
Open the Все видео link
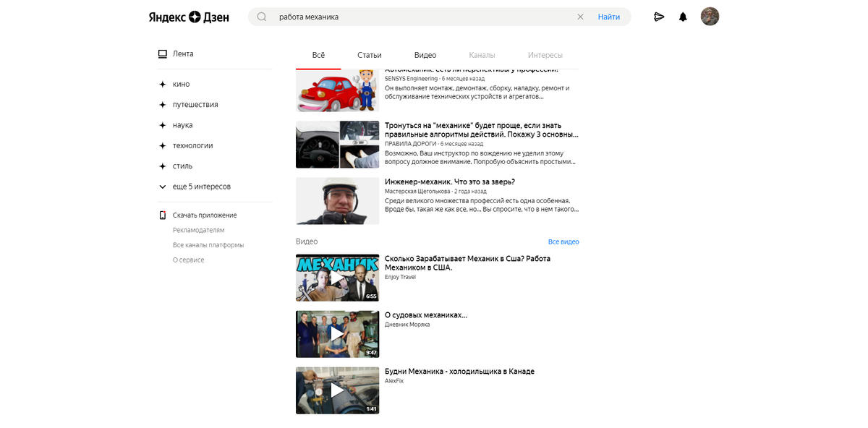(x=563, y=241)
